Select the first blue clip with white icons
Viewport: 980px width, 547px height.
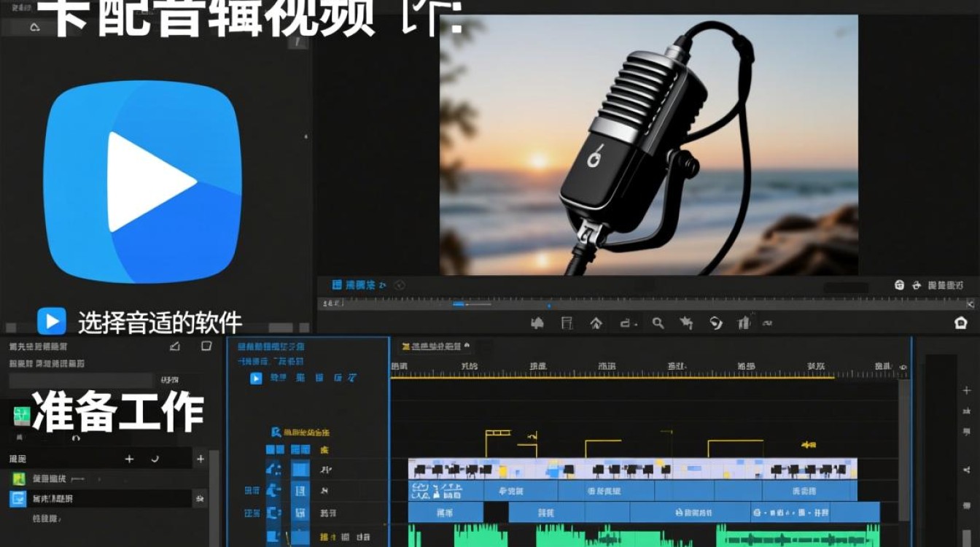click(446, 491)
